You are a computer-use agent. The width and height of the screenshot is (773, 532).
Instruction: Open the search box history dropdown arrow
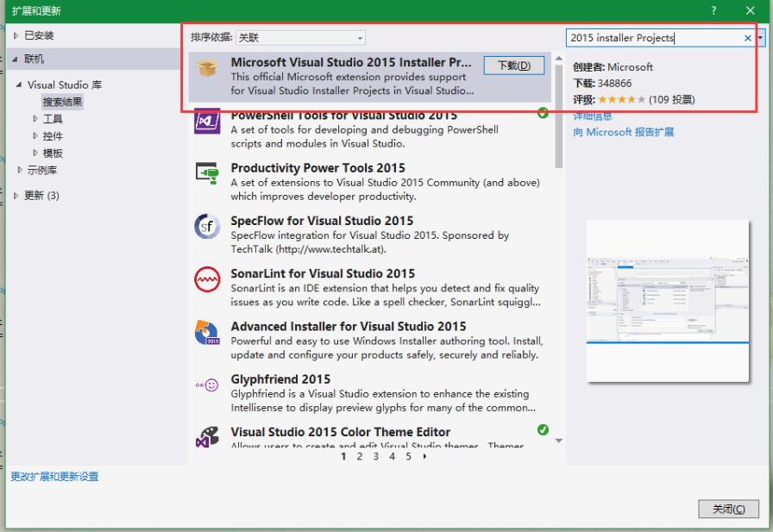tap(761, 38)
